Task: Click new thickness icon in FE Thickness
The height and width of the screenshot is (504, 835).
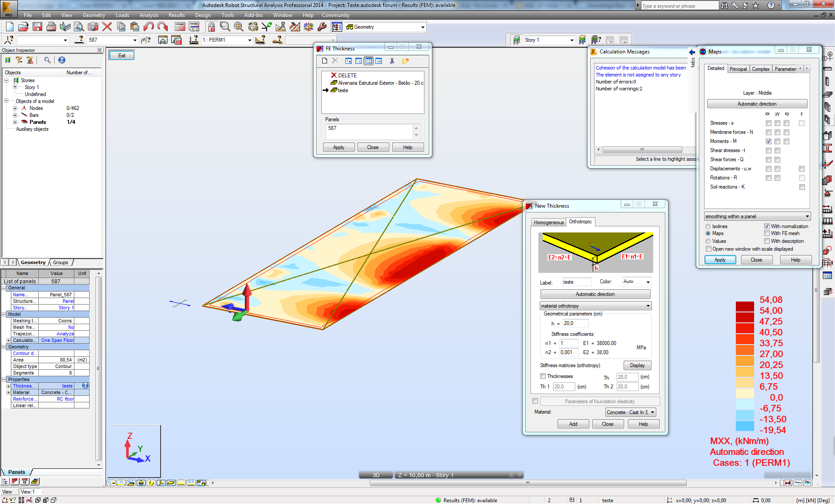Action: 324,61
